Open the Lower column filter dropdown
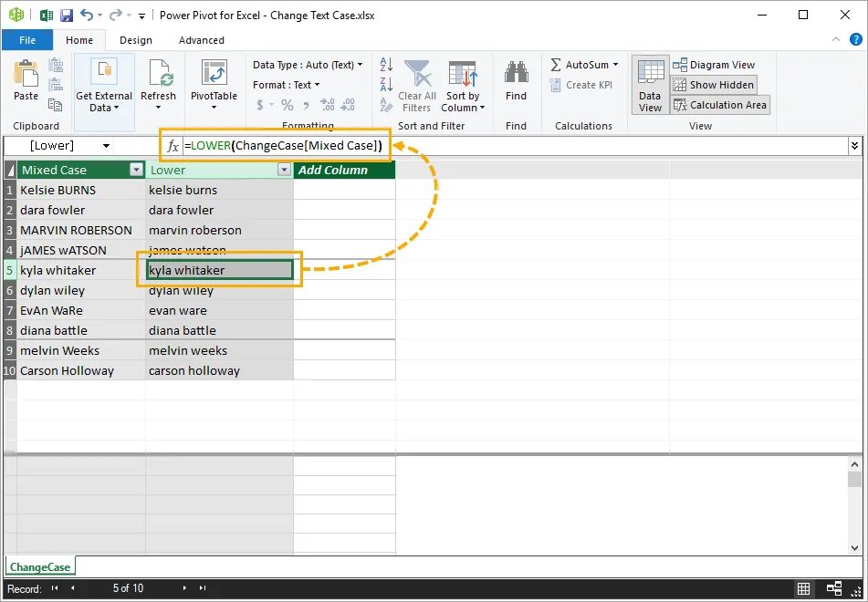This screenshot has width=868, height=602. (x=284, y=170)
